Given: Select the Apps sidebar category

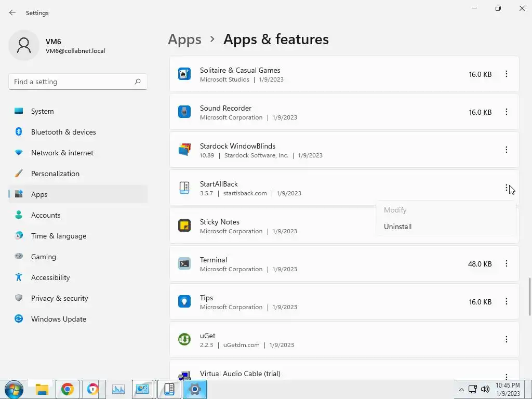Looking at the screenshot, I should [x=78, y=194].
